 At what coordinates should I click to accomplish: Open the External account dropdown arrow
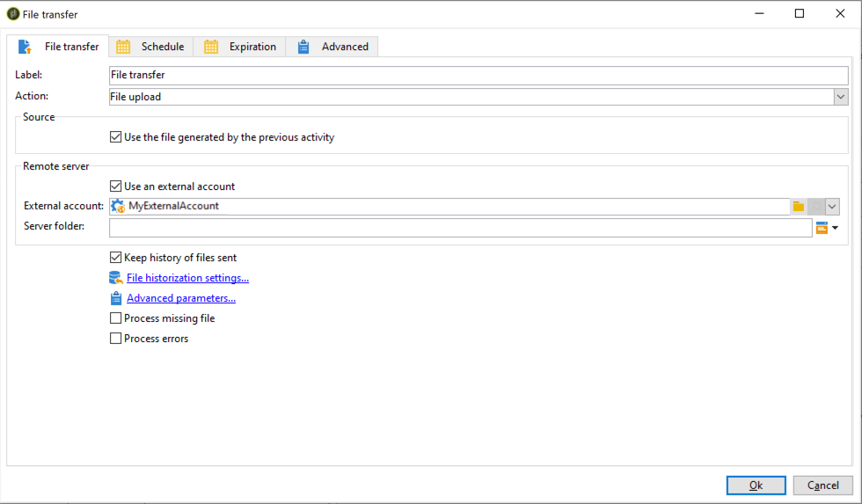click(832, 207)
